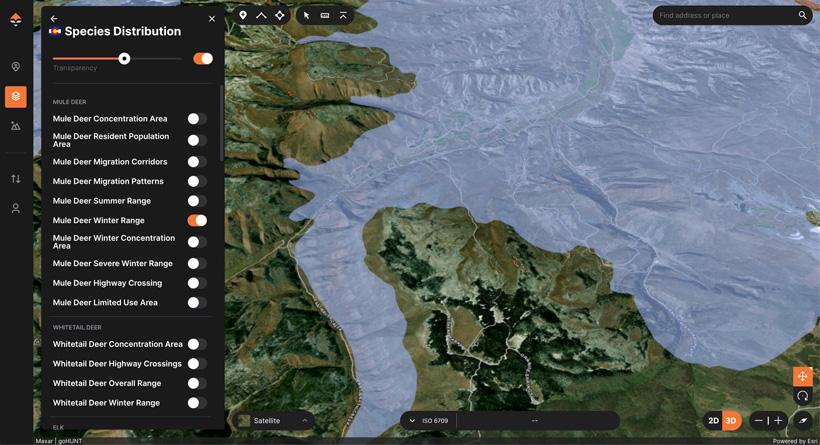
Task: Activate the orange pan map control
Action: 802,376
